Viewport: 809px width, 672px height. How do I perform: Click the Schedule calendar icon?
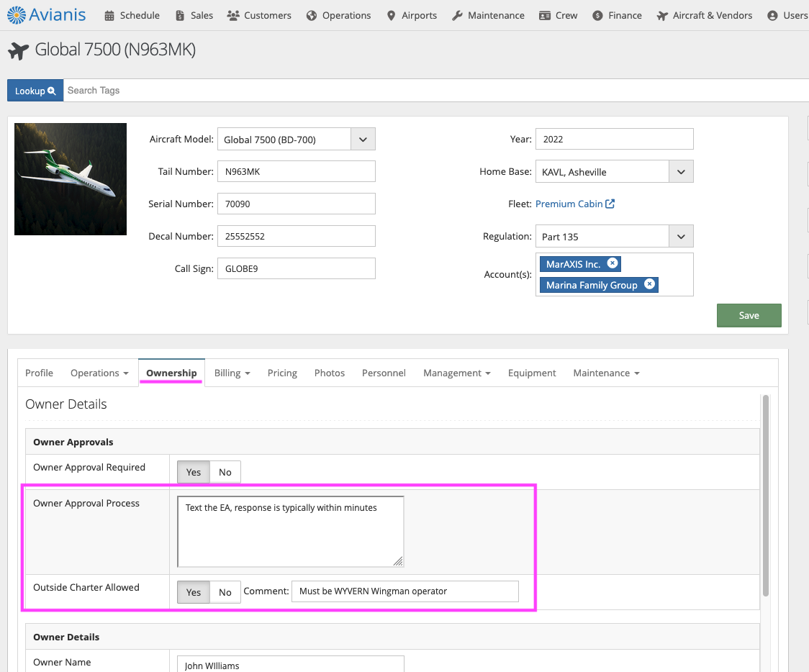click(109, 16)
